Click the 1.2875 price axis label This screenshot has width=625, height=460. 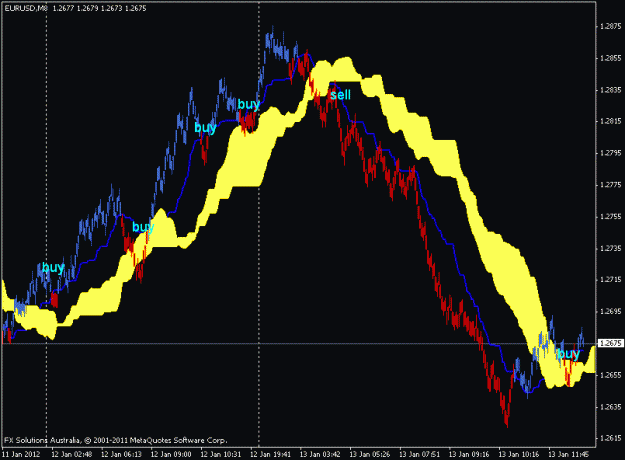tap(610, 27)
